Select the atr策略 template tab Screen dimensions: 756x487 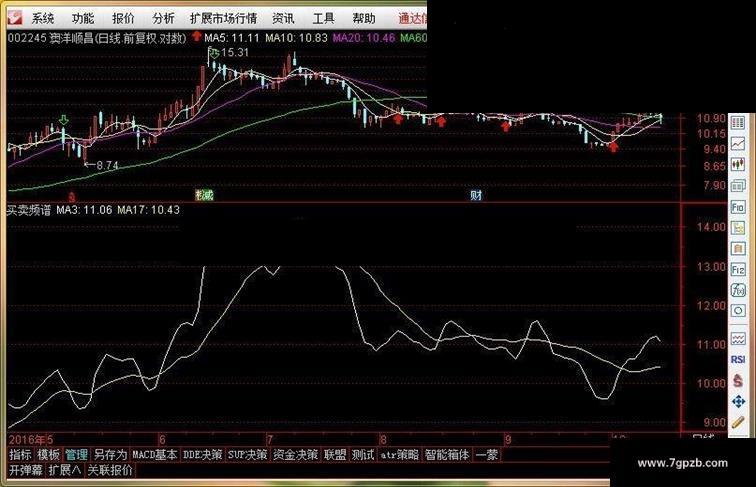click(400, 455)
